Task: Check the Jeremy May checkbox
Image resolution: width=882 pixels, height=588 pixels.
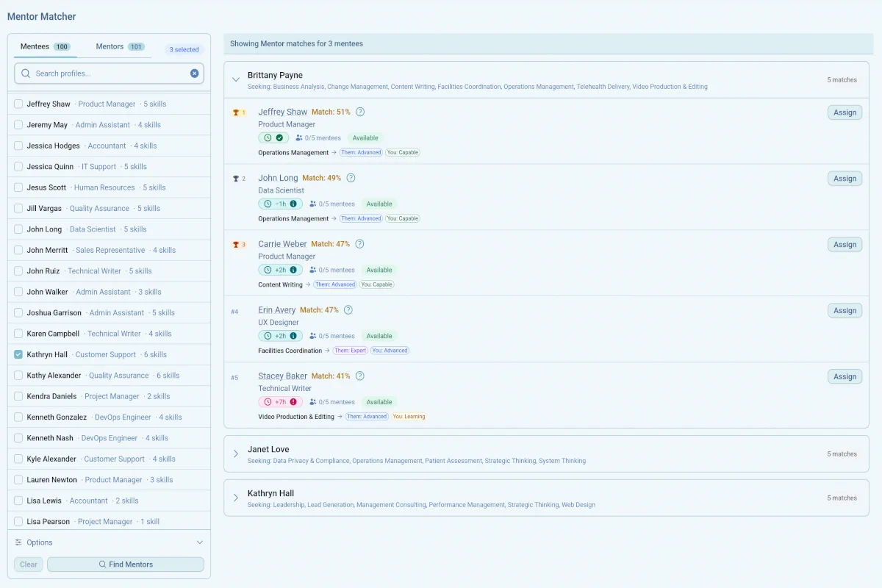Action: [x=18, y=125]
